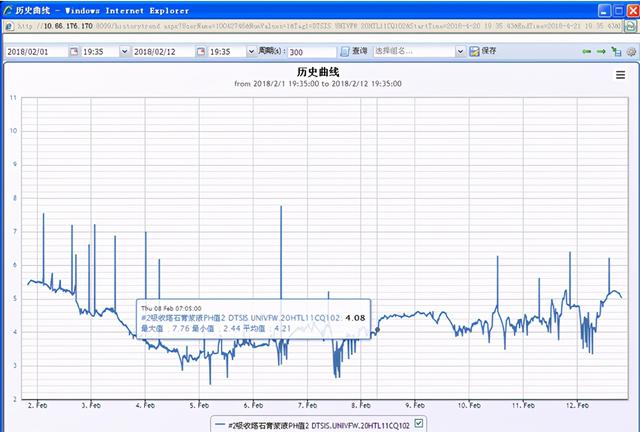Click the 12. Feb x-axis label

tap(577, 405)
